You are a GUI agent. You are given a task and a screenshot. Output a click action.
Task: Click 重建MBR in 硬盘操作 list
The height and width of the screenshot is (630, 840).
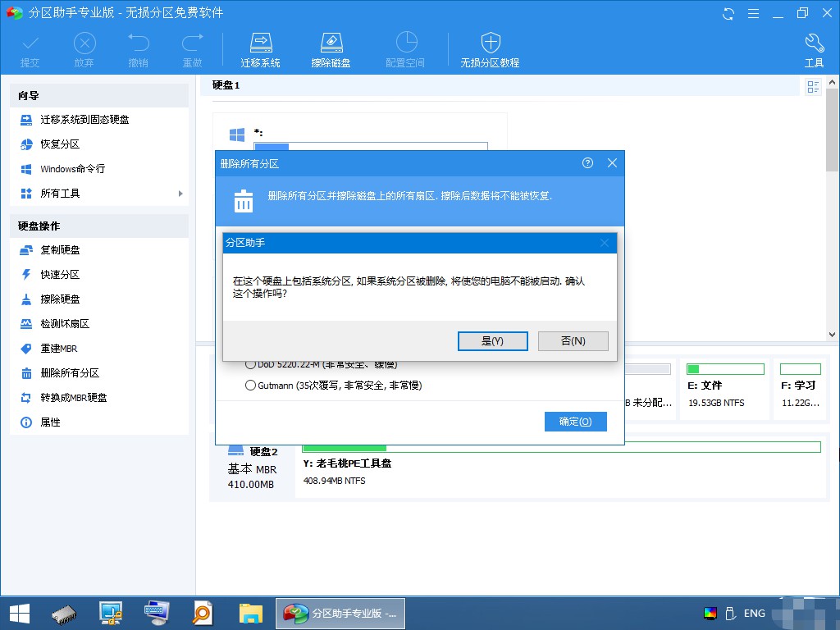click(x=59, y=348)
